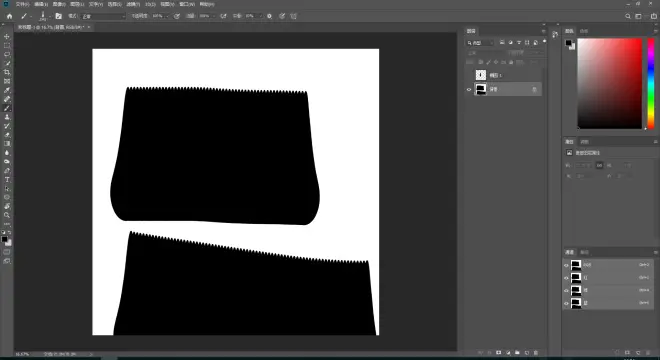Select the Rectangular Marquee tool

click(x=7, y=45)
